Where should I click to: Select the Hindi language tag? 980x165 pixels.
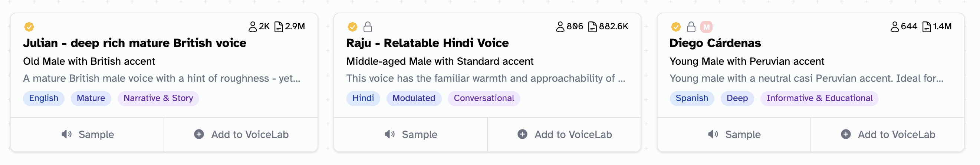[x=363, y=98]
